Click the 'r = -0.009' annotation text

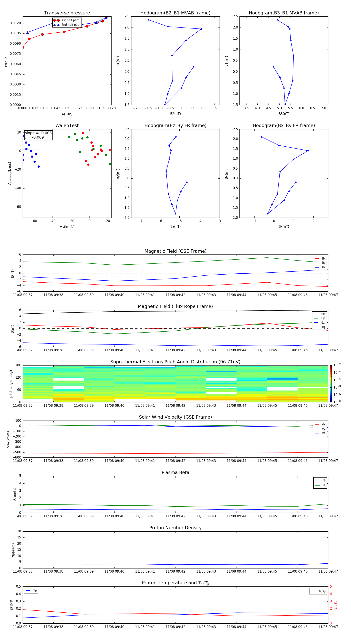(x=35, y=137)
